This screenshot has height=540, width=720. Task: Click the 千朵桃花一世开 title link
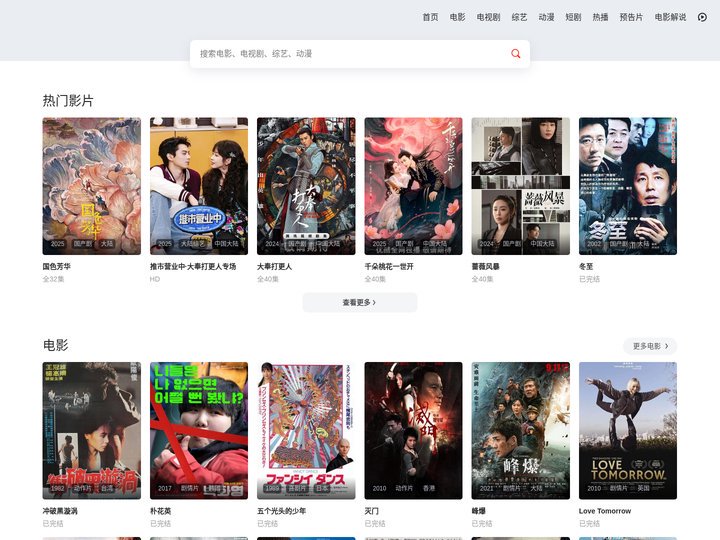(x=389, y=266)
